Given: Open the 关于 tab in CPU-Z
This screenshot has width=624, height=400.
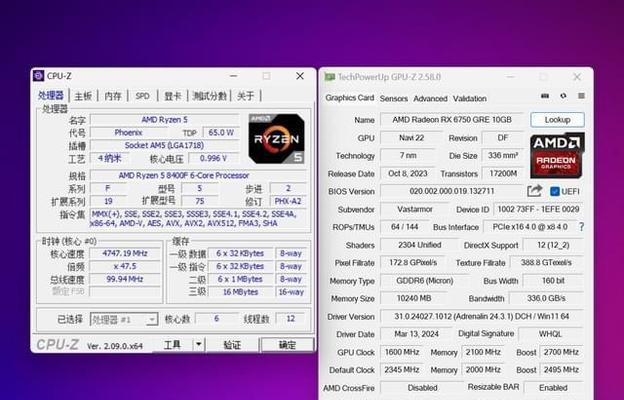Looking at the screenshot, I should coord(245,96).
